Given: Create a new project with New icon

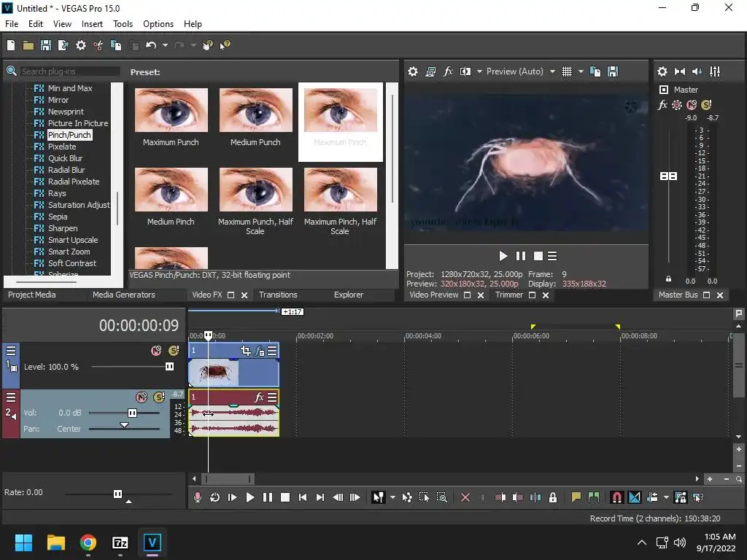Looking at the screenshot, I should (11, 45).
